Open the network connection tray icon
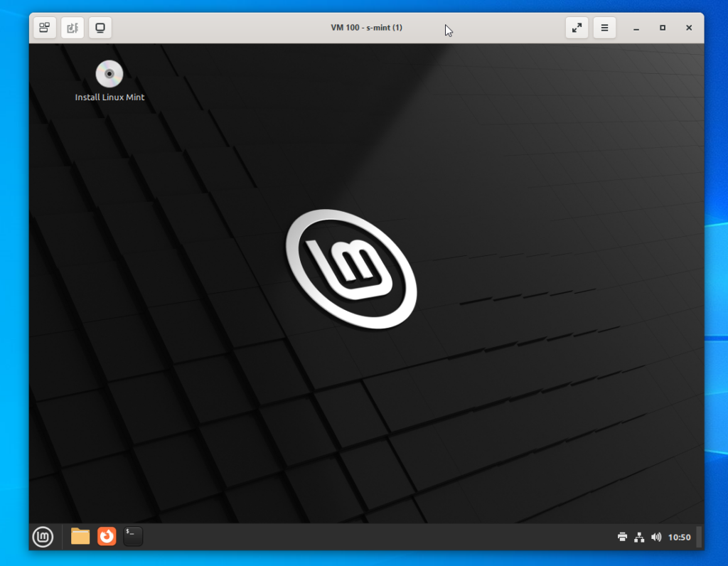 [x=639, y=538]
